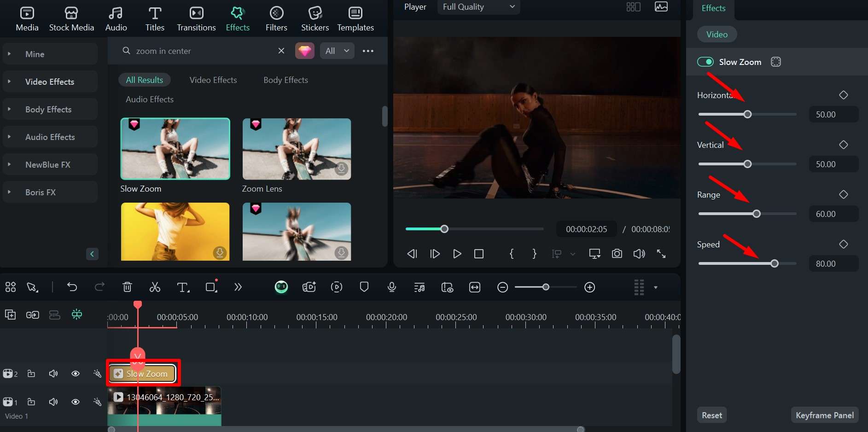Hide track 2 using the eye icon

tap(76, 374)
